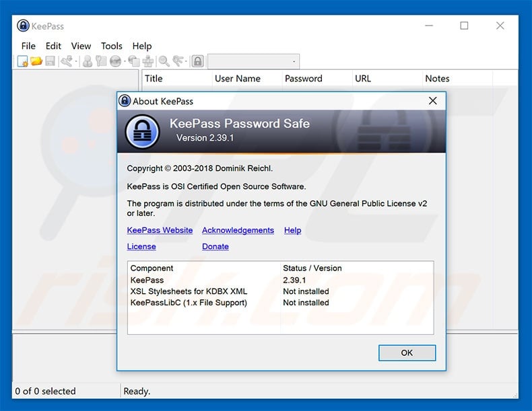Click the Find magnifier icon

[164, 61]
